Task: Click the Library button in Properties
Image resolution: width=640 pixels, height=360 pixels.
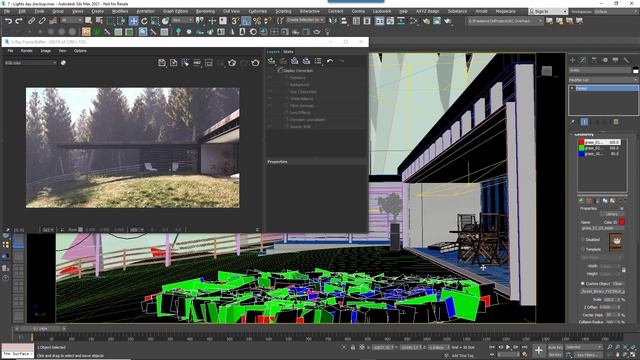Action: [611, 214]
